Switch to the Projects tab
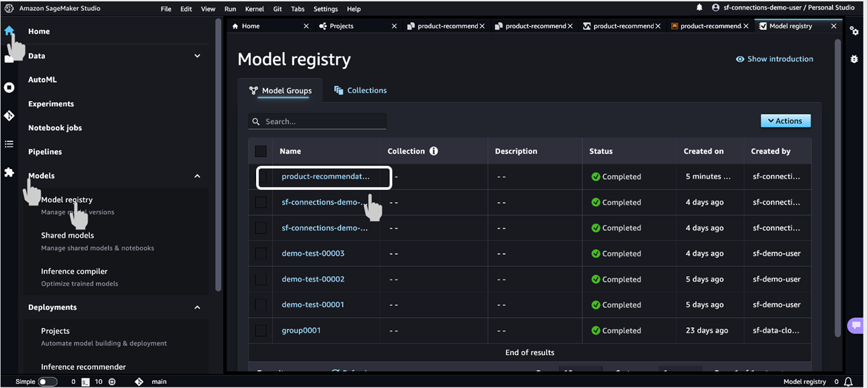The height and width of the screenshot is (388, 868). [358, 26]
